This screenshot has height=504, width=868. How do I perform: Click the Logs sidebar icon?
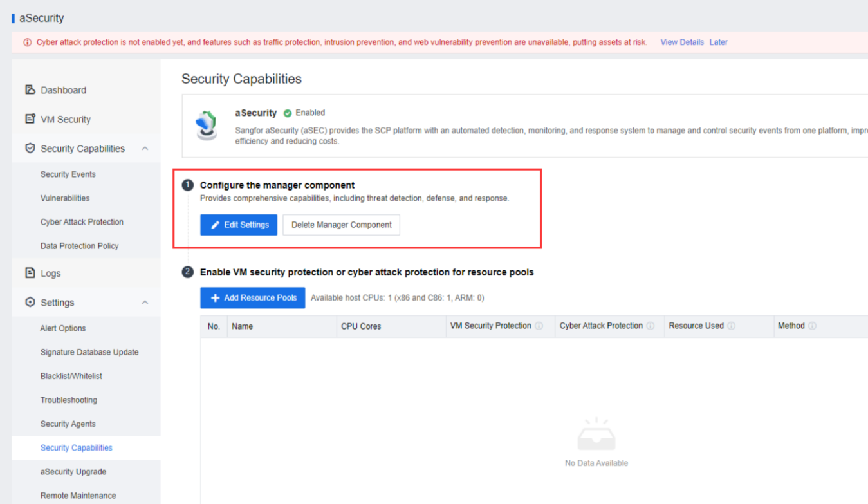pos(30,273)
